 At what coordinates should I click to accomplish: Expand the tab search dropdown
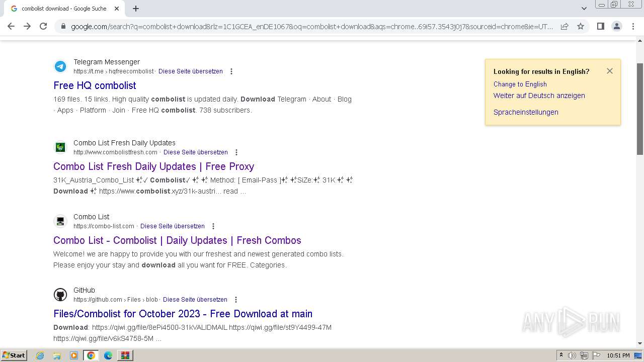(x=584, y=9)
